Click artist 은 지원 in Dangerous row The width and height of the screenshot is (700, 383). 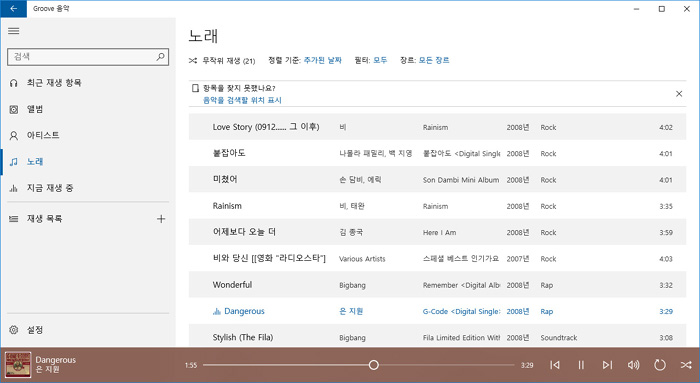(x=351, y=312)
